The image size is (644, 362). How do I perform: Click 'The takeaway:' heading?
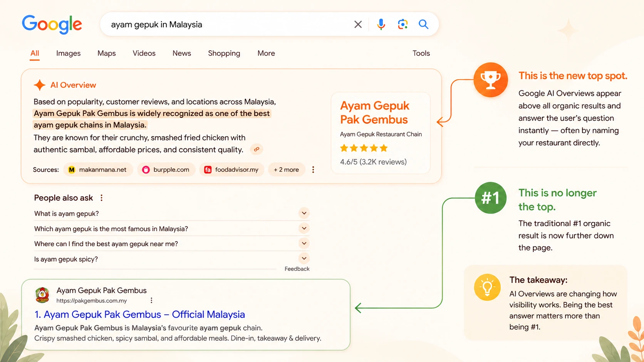point(538,280)
